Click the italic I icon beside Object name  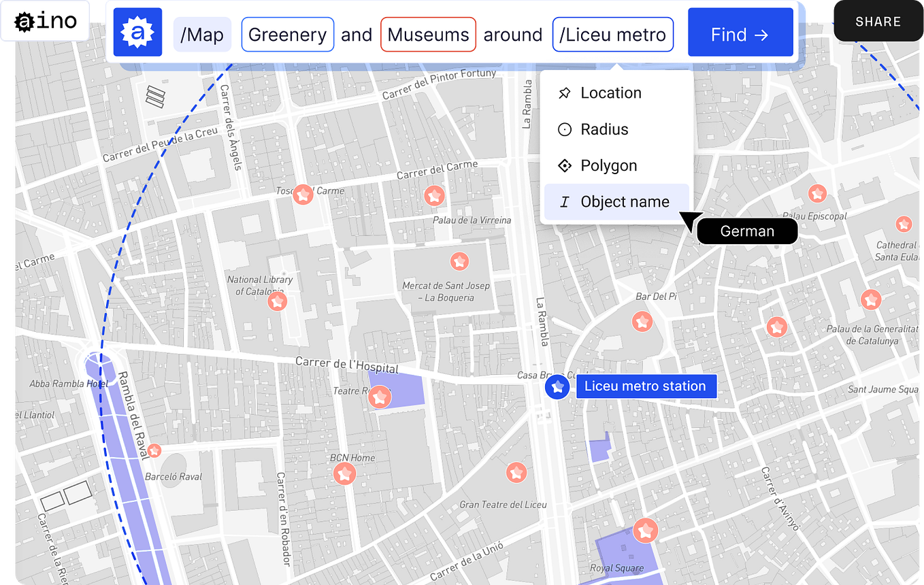click(x=564, y=201)
